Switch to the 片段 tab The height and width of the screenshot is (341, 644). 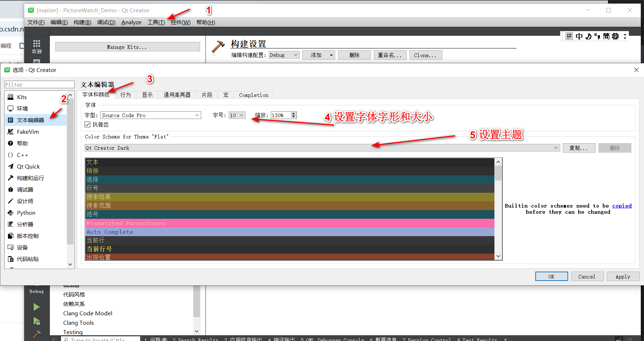click(207, 95)
